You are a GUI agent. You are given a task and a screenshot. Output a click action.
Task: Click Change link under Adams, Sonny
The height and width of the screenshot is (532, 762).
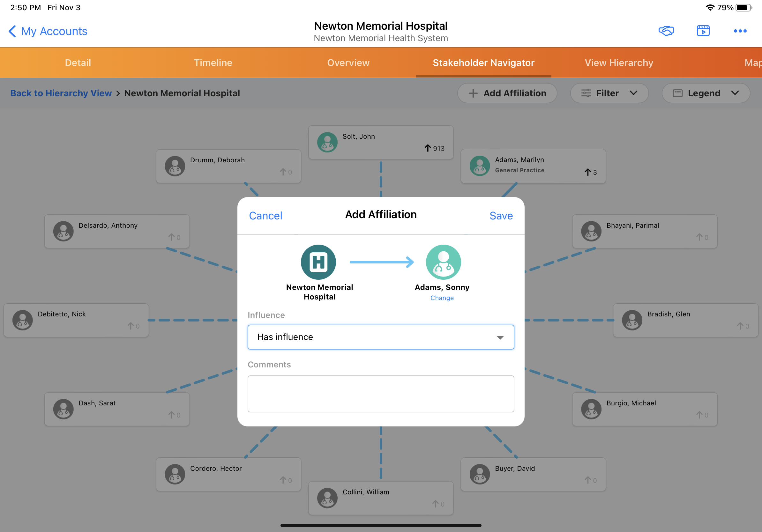442,298
